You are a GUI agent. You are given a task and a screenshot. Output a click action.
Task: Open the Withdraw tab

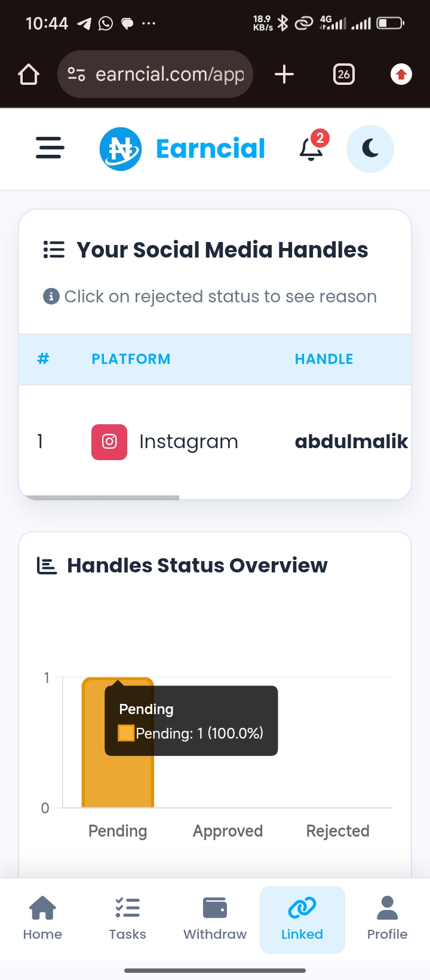[215, 918]
